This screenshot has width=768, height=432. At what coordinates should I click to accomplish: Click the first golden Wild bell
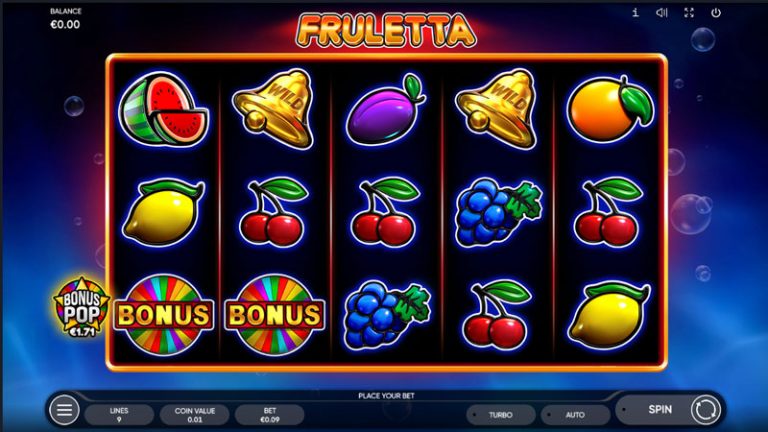pyautogui.click(x=275, y=108)
